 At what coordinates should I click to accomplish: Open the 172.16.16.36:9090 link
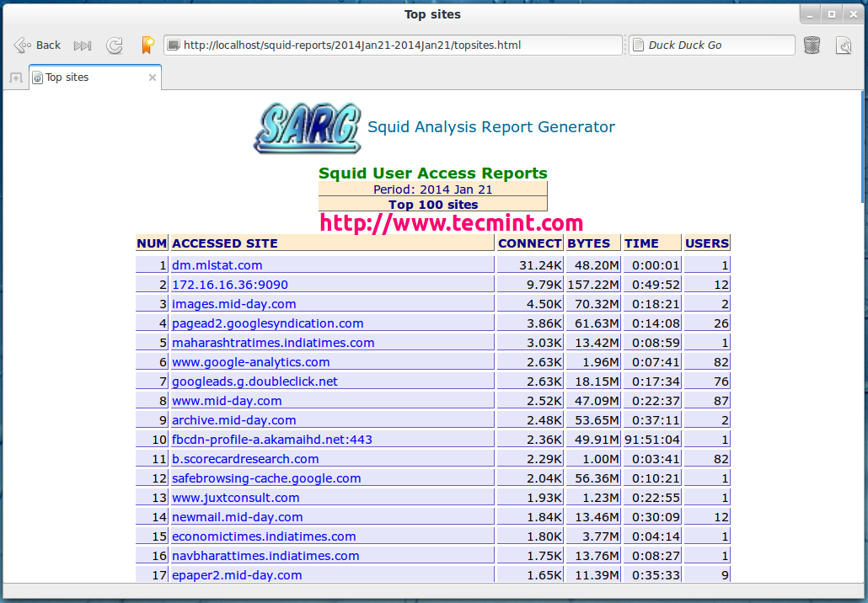(x=230, y=285)
